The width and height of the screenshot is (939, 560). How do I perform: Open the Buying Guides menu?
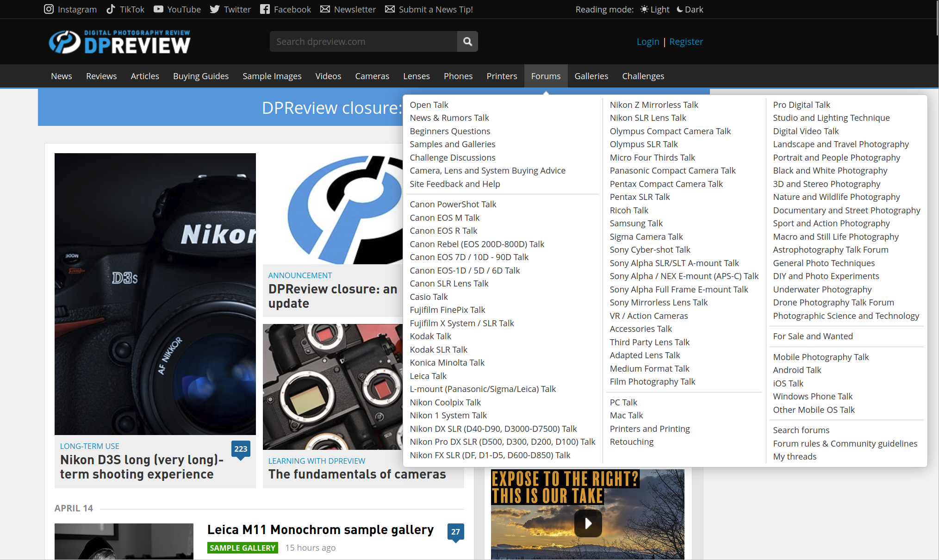[201, 76]
